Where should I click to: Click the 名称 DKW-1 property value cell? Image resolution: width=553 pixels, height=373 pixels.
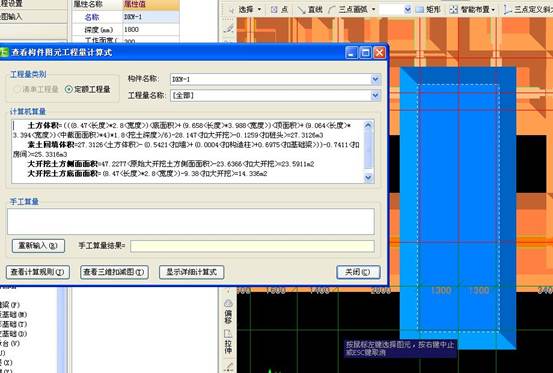[x=151, y=17]
